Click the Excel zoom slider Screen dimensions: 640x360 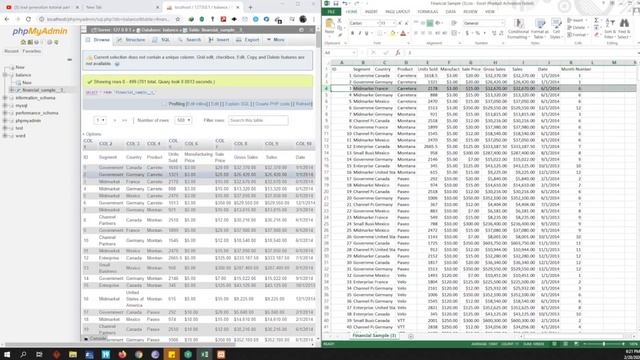coord(604,344)
